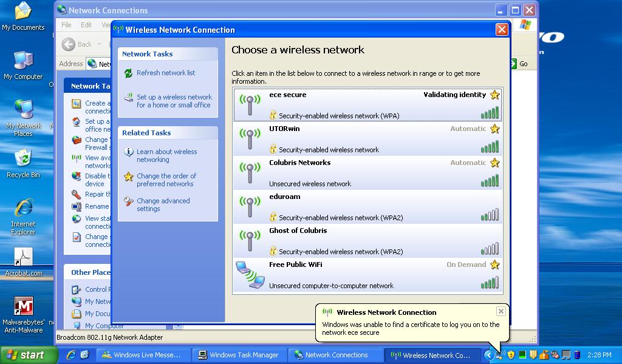Select the Free Public WiFi network
The image size is (622, 364).
367,275
